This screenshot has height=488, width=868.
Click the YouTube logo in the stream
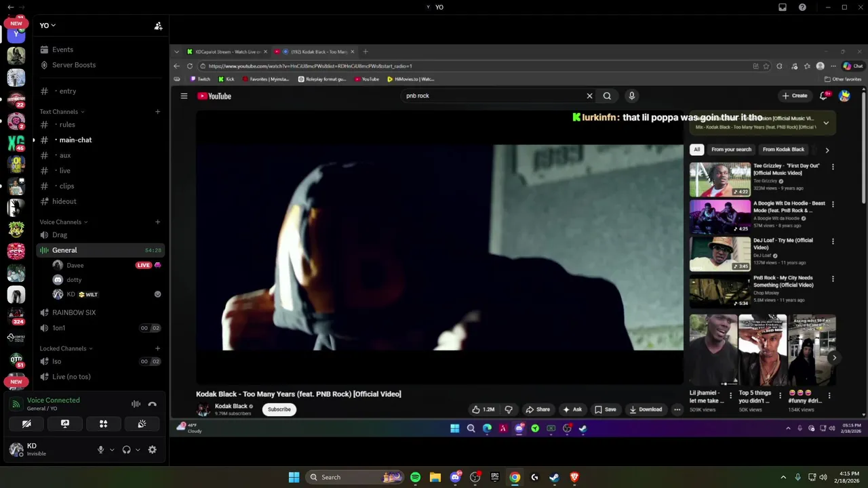point(214,96)
